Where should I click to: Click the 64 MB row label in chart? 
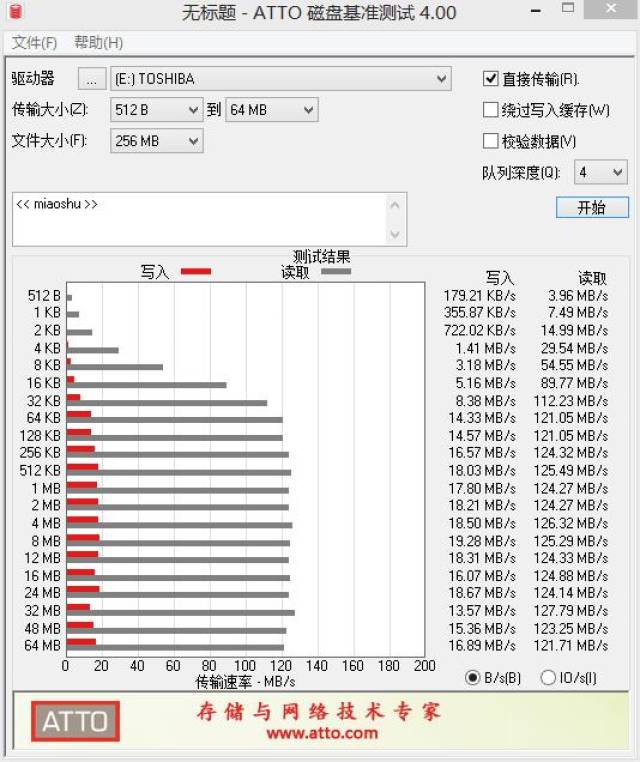42,646
